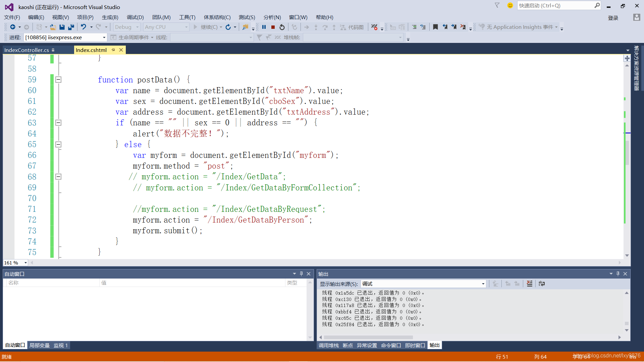Switch to IndexController.cs tab
Viewport: 644px width, 362px height.
[x=27, y=50]
